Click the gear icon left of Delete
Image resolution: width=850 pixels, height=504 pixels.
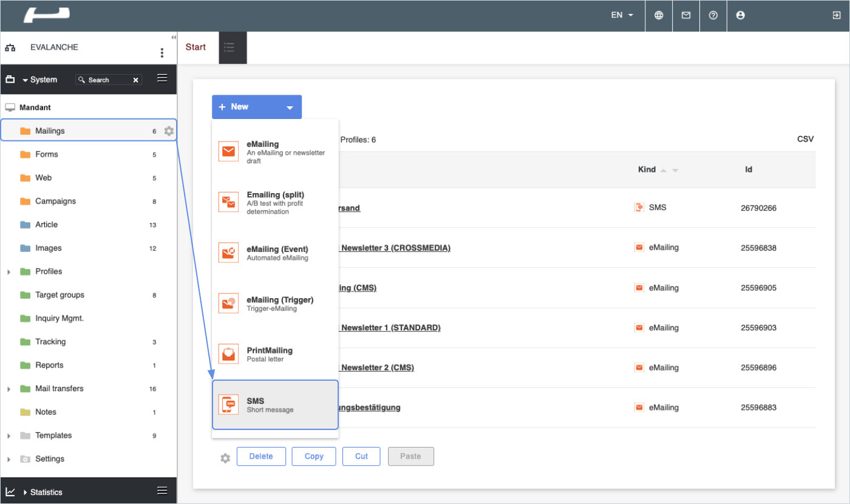point(225,458)
